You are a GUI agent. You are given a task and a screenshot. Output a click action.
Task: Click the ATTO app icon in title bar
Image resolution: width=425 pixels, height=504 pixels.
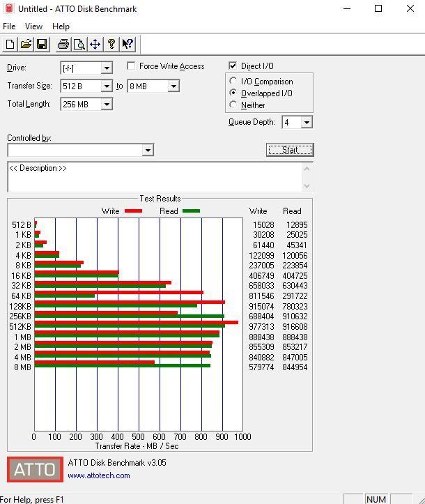coord(9,8)
